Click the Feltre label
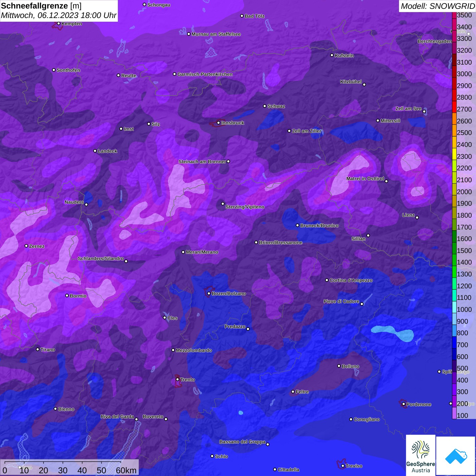 302,392
